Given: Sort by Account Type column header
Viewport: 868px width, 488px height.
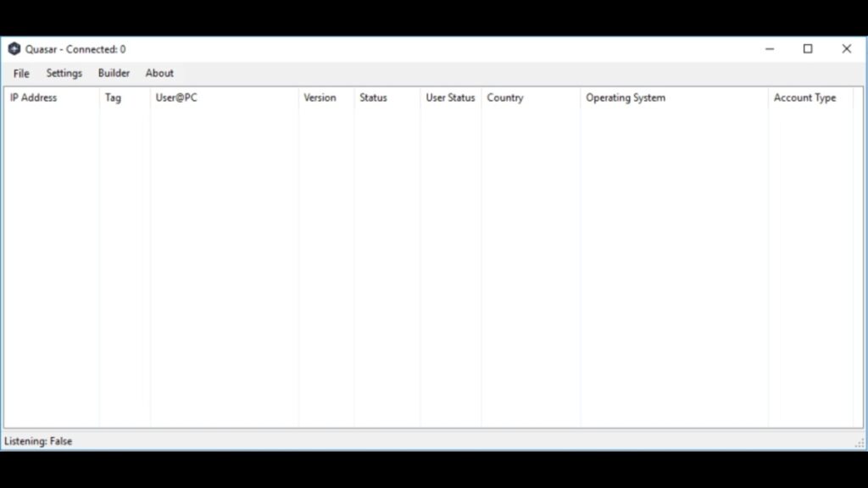Looking at the screenshot, I should [810, 97].
